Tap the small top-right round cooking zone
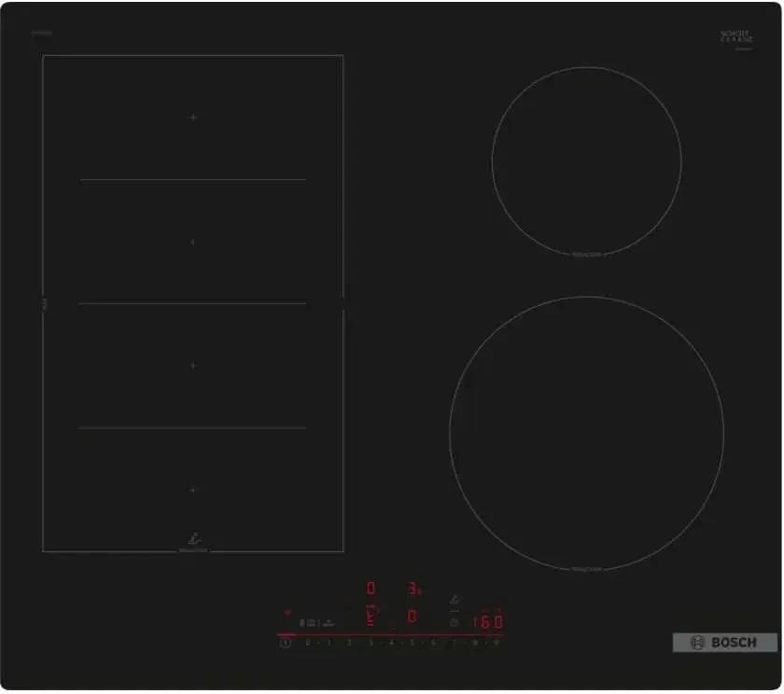The image size is (784, 694). click(x=586, y=161)
